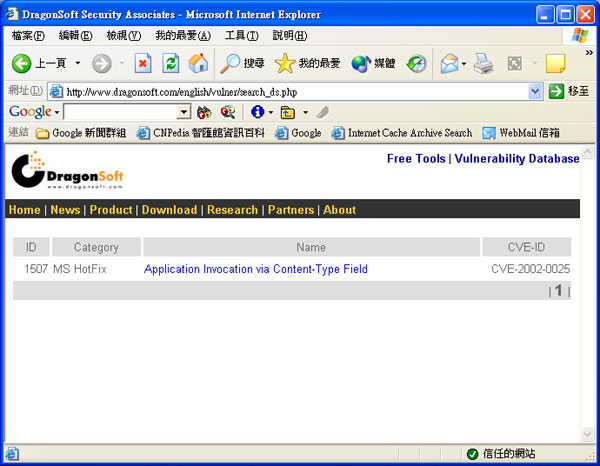Open the Mail button dropdown arrow
600x466 pixels.
click(x=463, y=63)
